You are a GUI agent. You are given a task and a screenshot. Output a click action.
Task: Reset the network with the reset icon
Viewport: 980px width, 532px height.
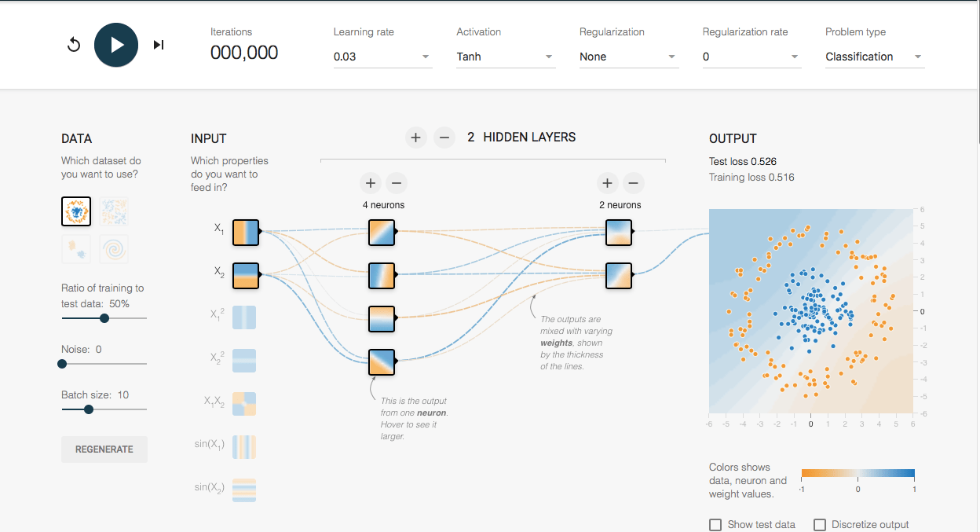coord(74,45)
